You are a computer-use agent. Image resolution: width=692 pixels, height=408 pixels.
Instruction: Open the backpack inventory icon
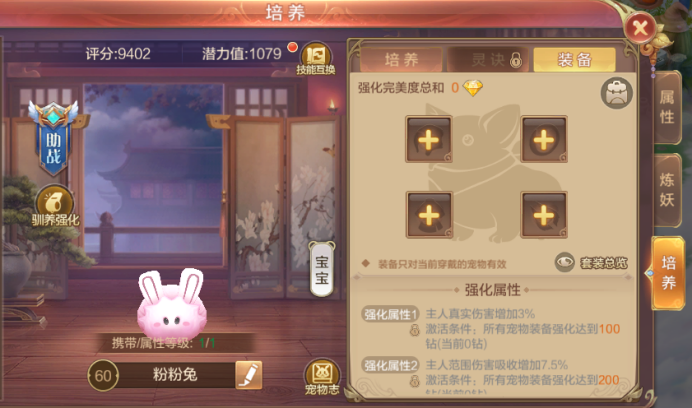click(617, 93)
